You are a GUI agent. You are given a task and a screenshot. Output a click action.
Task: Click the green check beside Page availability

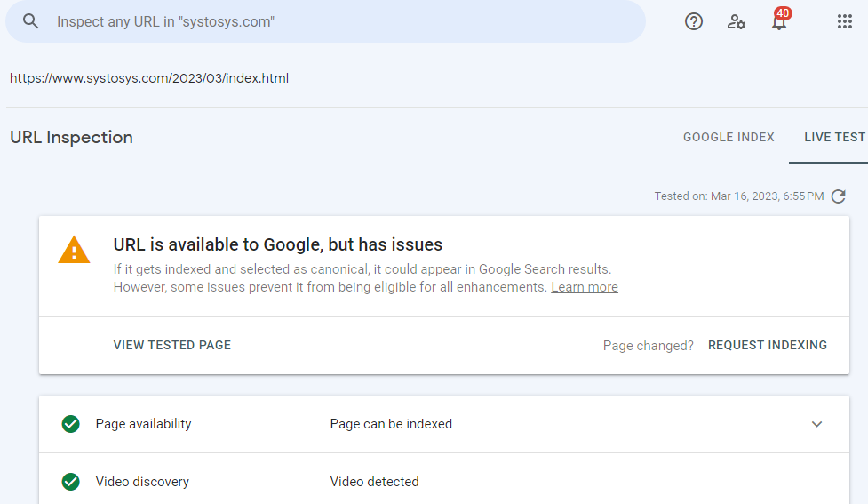71,424
